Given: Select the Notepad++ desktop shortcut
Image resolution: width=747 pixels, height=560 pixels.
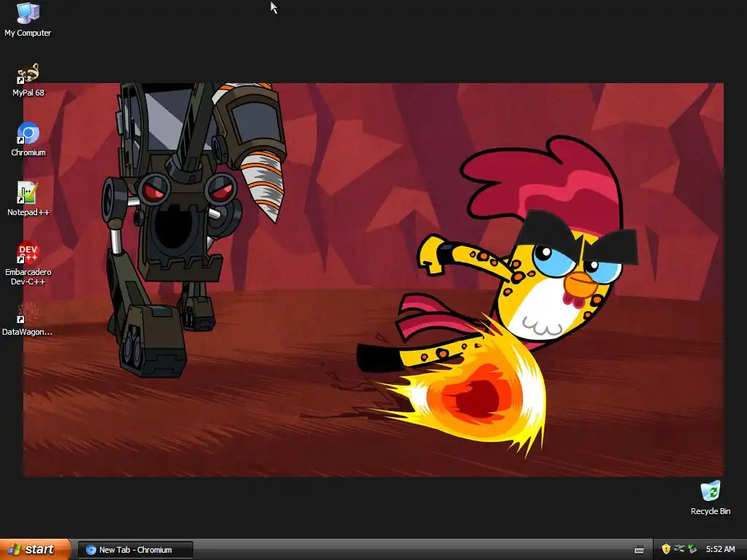Looking at the screenshot, I should coord(28,200).
